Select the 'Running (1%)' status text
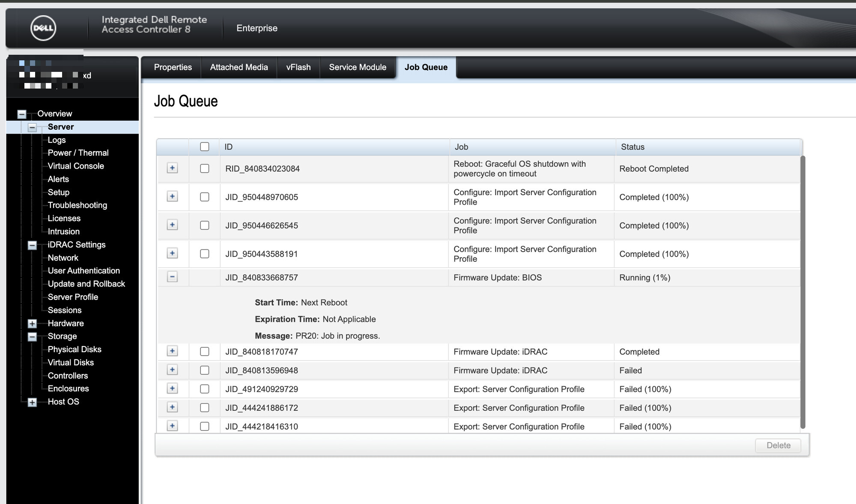 point(645,278)
